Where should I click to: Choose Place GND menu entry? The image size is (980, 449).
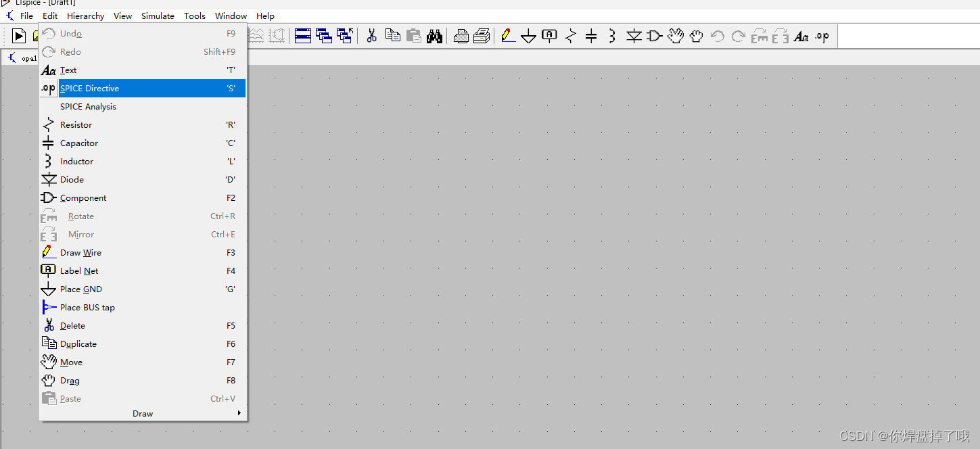click(x=143, y=289)
